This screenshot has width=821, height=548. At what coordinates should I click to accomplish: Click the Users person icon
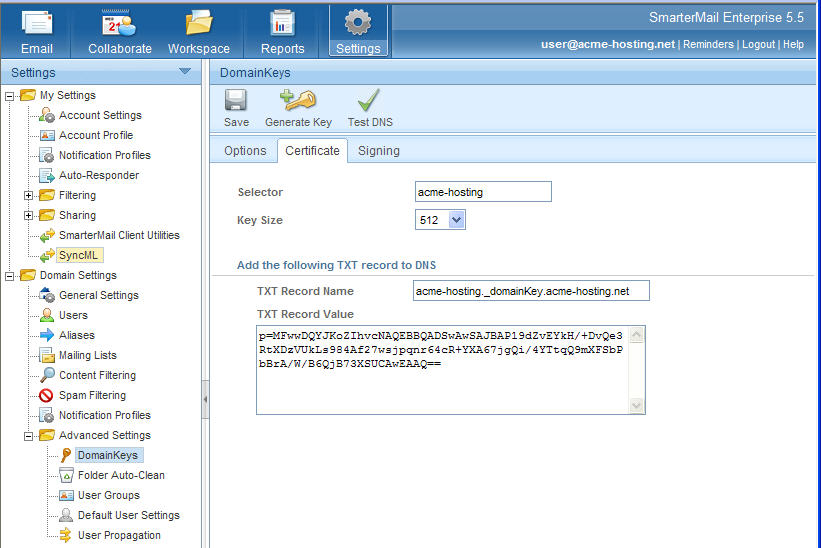47,315
